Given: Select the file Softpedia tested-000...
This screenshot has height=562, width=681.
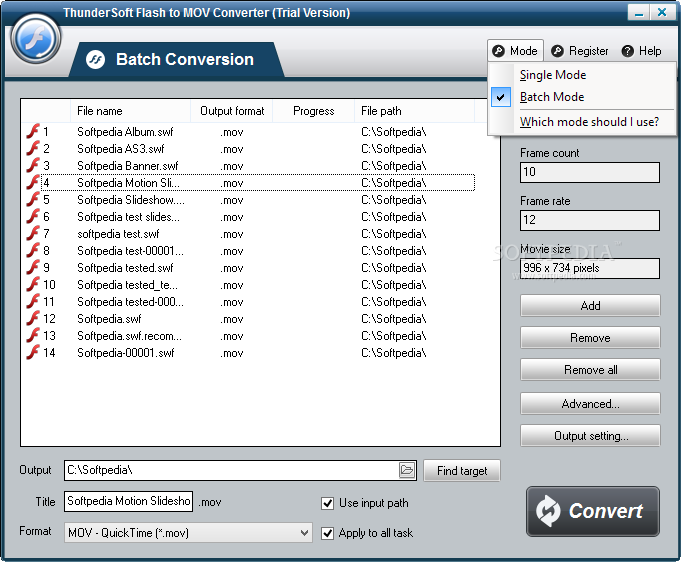Looking at the screenshot, I should coord(130,301).
